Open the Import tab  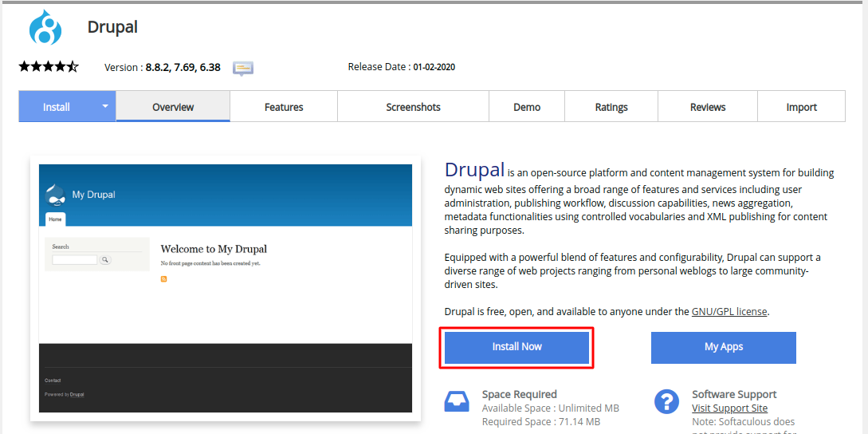point(802,106)
